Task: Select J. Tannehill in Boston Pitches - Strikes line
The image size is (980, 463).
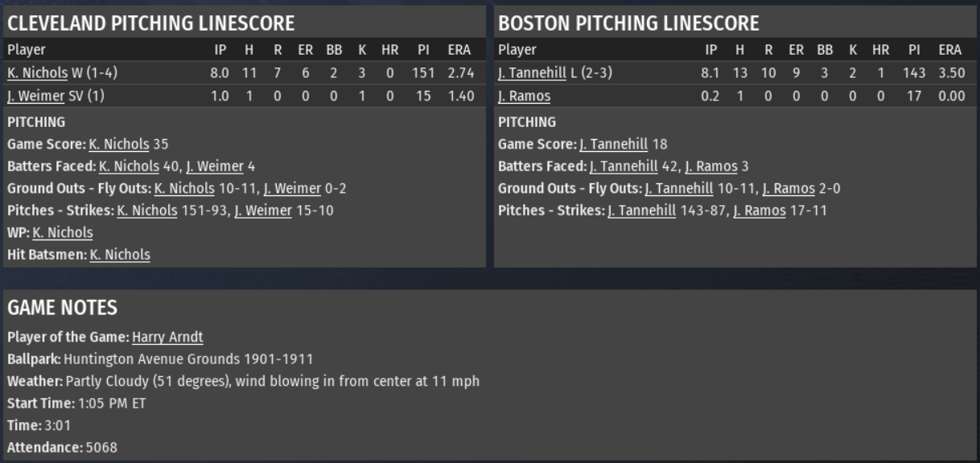Action: [x=641, y=211]
